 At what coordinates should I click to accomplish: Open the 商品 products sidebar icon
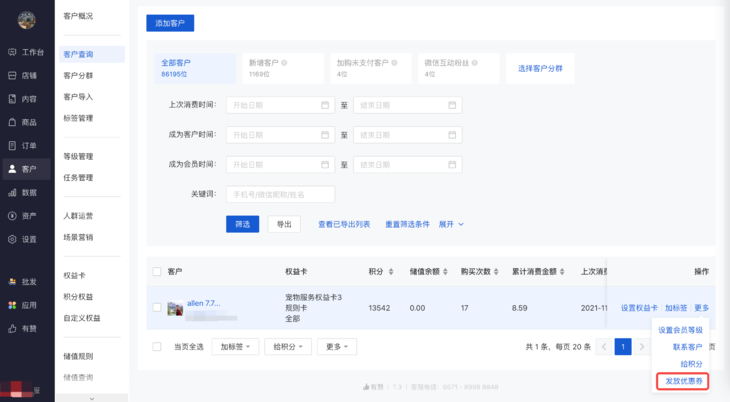(12, 122)
